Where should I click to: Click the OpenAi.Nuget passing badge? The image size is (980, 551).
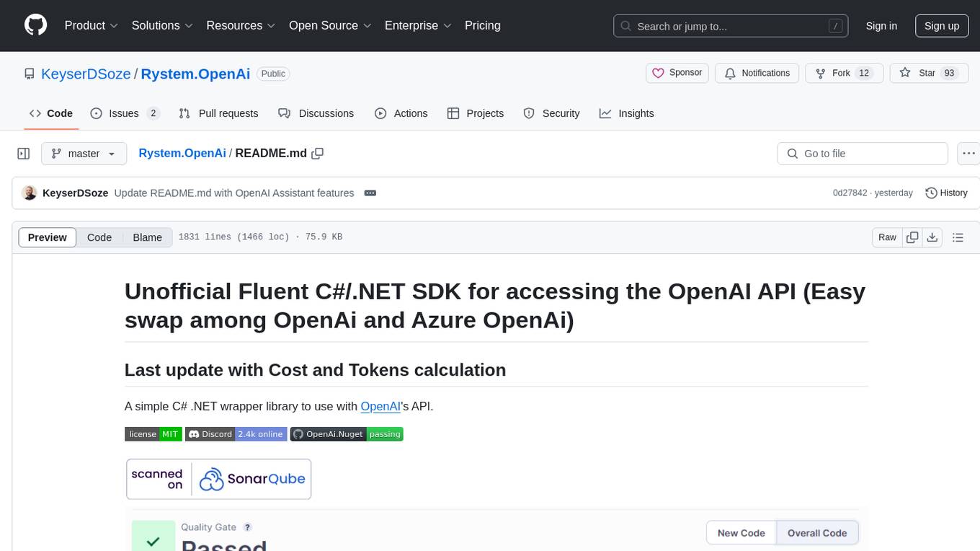pos(347,434)
